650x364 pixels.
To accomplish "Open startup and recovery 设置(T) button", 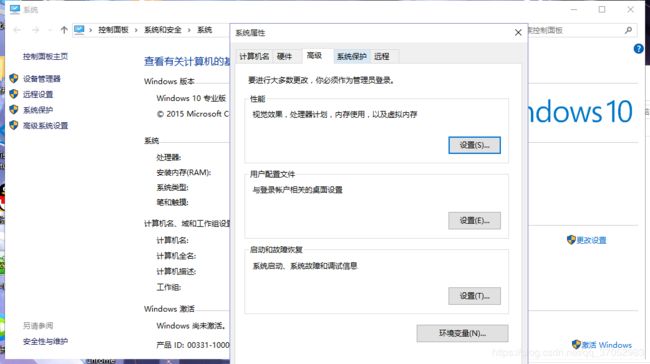I will [474, 296].
